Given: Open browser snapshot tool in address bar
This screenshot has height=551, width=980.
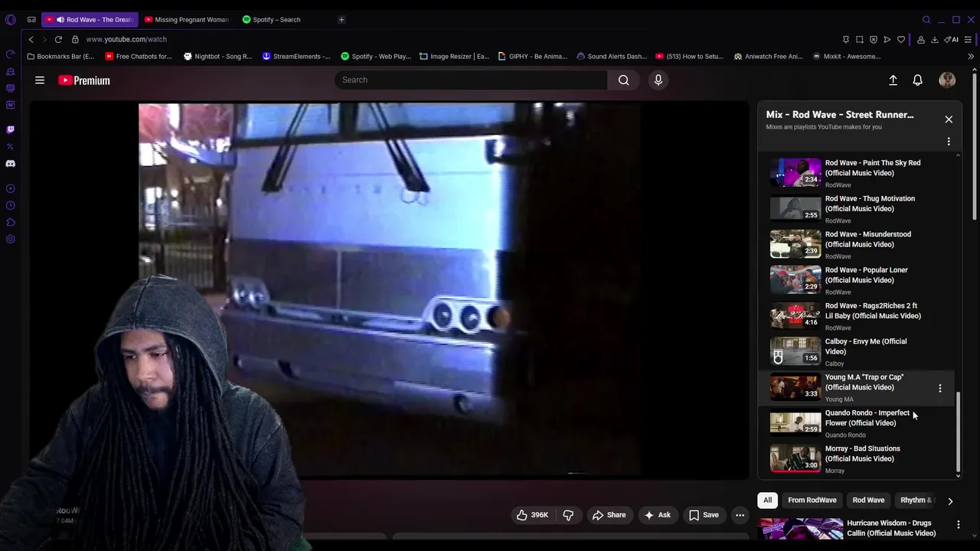Looking at the screenshot, I should click(x=860, y=39).
